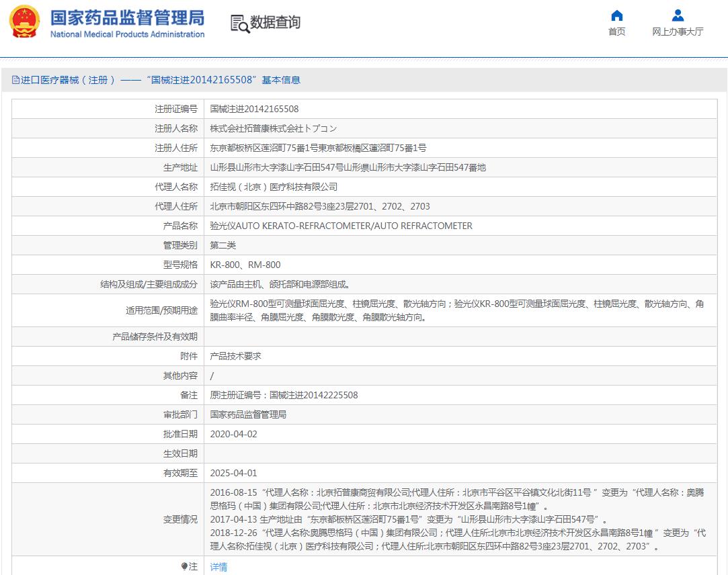728x575 pixels.
Task: Click the 审批部门 label
Action: 180,414
